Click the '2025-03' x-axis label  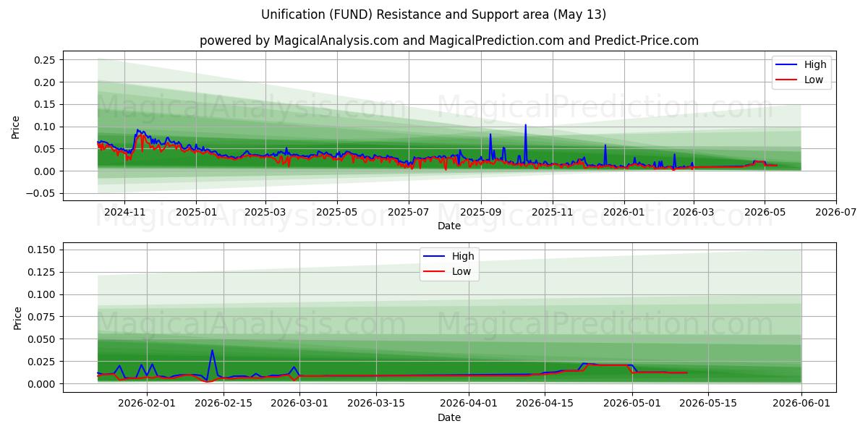coord(265,212)
